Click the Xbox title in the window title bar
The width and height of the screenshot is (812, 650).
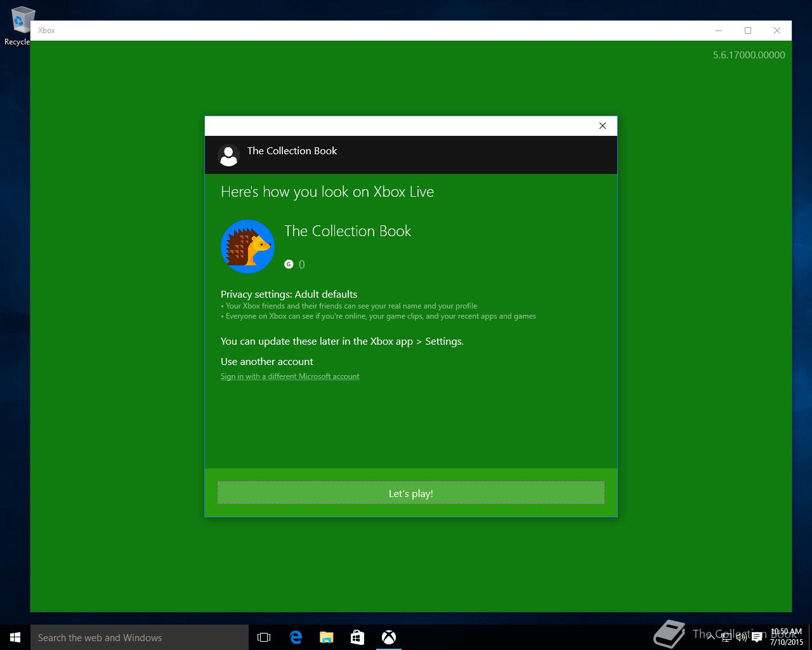click(x=46, y=30)
